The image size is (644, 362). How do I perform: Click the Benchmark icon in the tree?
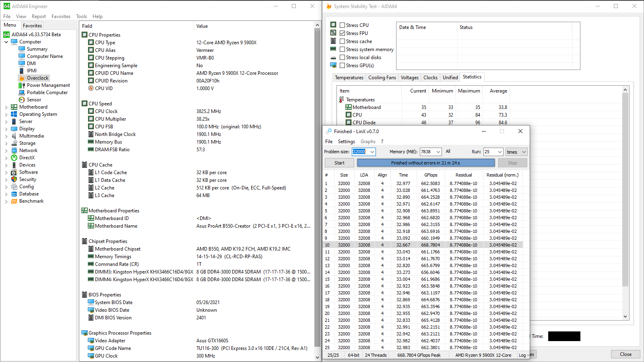pyautogui.click(x=14, y=201)
